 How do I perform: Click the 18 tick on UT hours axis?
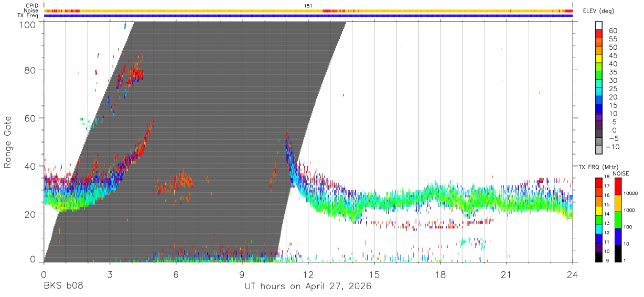(441, 274)
